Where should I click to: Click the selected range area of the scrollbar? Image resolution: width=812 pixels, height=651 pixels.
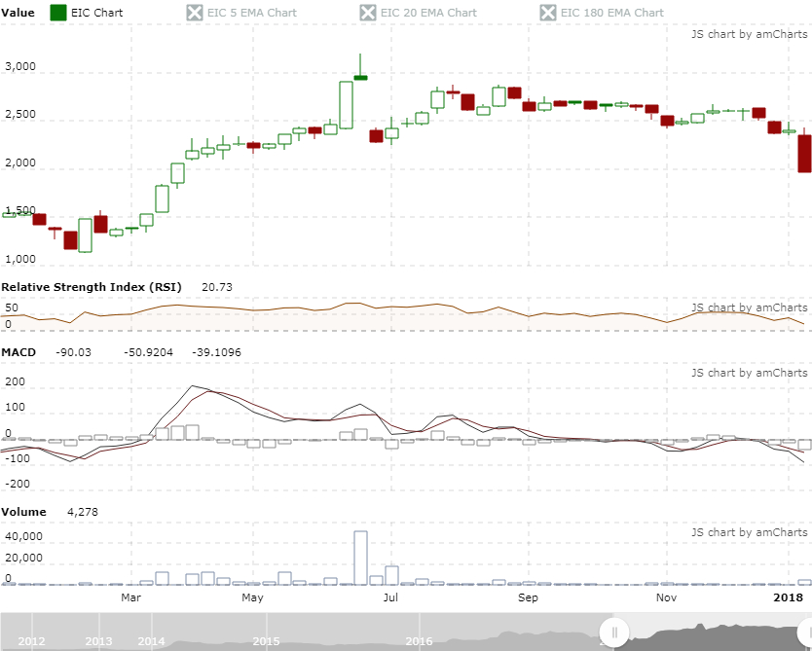[x=713, y=632]
